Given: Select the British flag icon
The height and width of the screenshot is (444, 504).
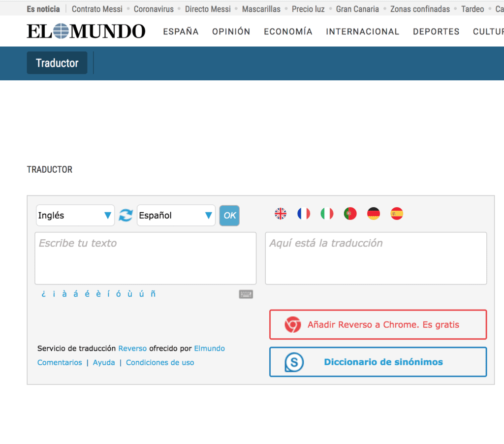Looking at the screenshot, I should point(281,214).
